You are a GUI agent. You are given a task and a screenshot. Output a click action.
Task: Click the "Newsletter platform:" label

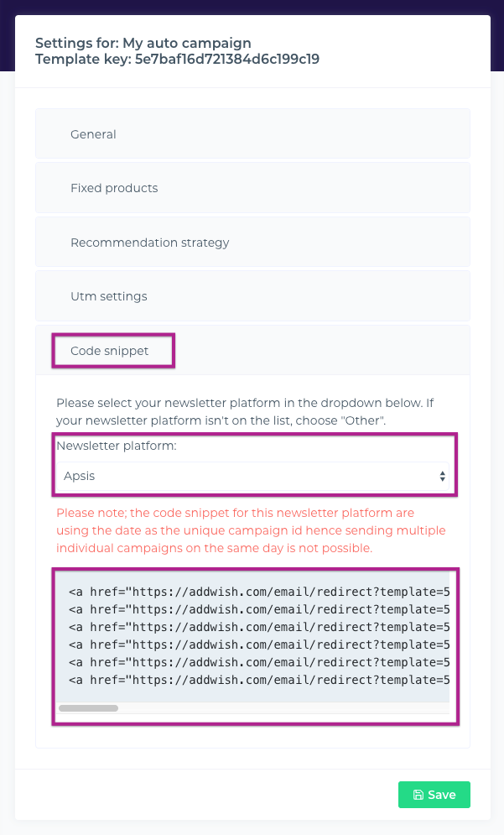point(117,446)
